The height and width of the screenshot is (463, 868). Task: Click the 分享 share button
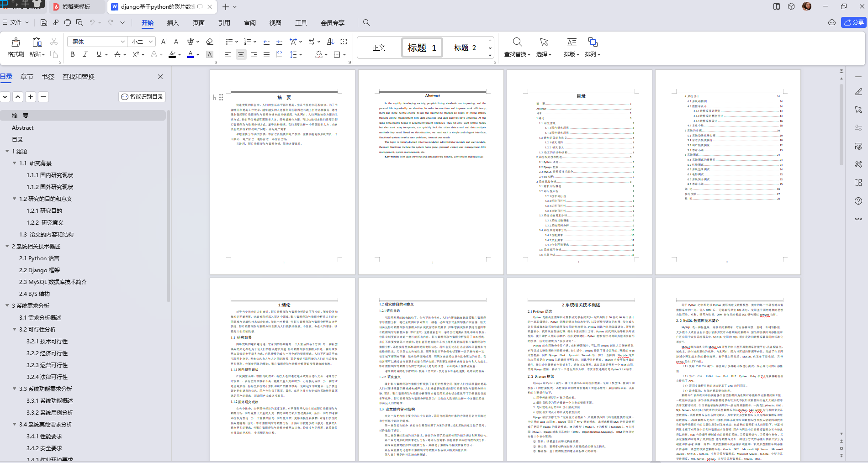point(853,22)
